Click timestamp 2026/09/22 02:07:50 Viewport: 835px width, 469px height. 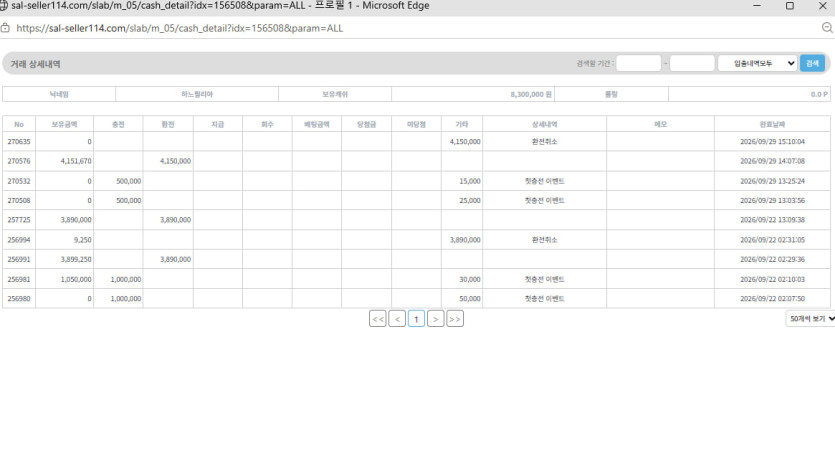pos(772,299)
